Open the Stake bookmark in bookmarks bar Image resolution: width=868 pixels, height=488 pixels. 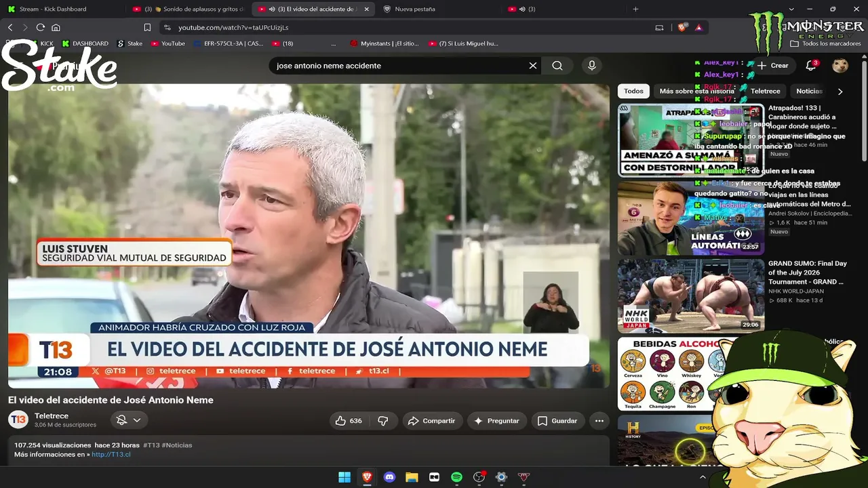click(x=130, y=43)
